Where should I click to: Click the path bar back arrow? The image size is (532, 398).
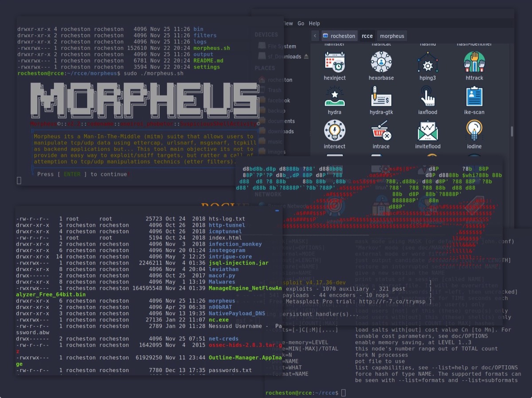click(315, 36)
